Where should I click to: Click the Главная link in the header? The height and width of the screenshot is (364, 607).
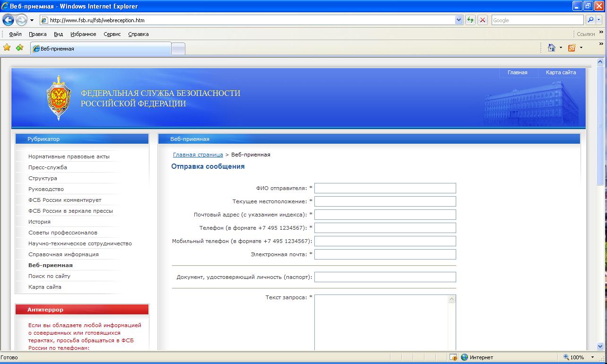pyautogui.click(x=517, y=72)
